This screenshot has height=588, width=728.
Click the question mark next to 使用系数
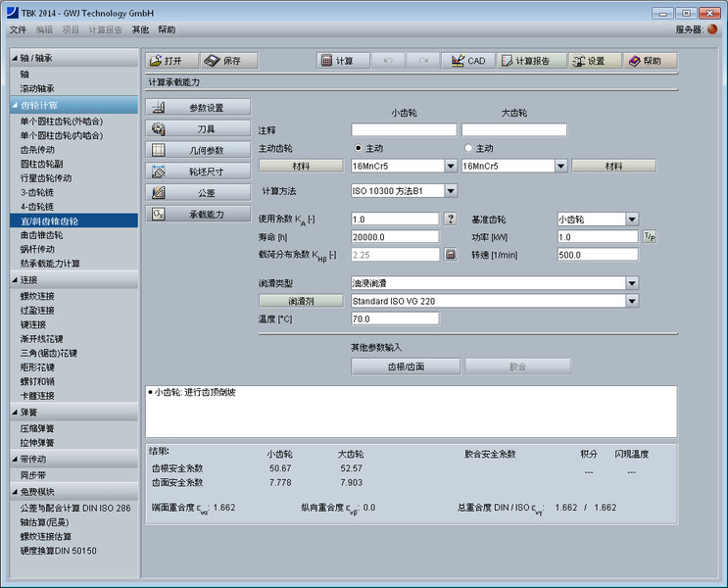tap(451, 220)
